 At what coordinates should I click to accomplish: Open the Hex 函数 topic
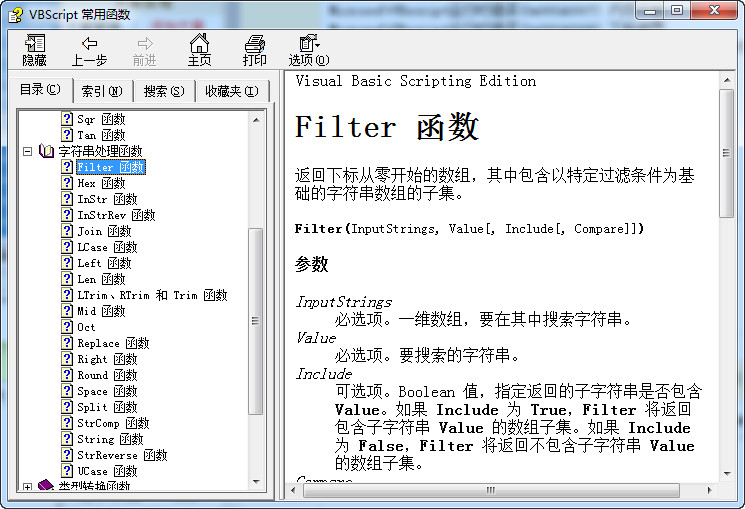(101, 183)
